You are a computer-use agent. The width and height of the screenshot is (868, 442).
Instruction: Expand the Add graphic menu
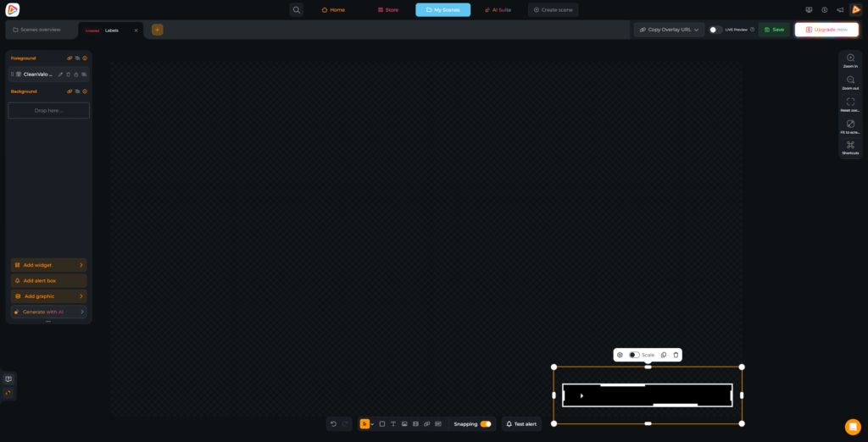point(48,296)
